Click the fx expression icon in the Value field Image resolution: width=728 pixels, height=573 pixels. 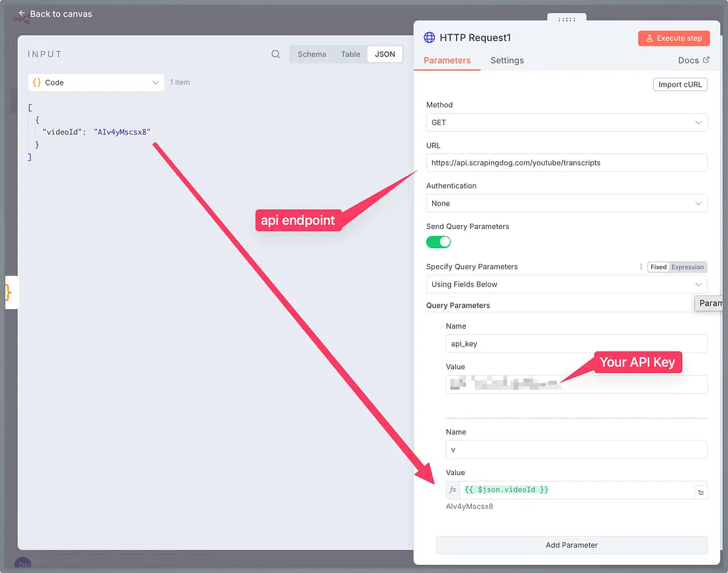tap(453, 490)
